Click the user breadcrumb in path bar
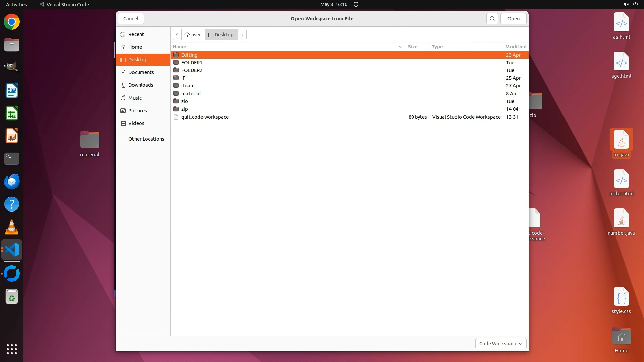The height and width of the screenshot is (362, 644). click(x=193, y=35)
